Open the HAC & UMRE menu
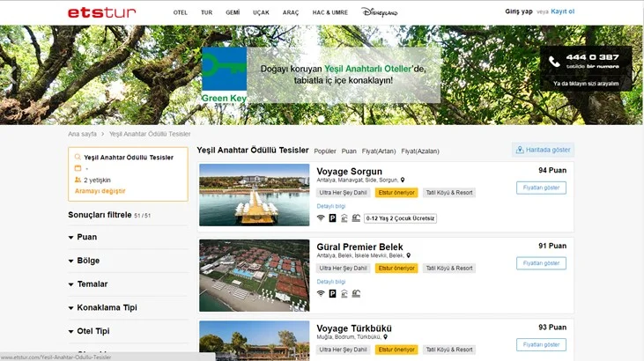Viewport: 644px width, 361px height. click(x=329, y=12)
